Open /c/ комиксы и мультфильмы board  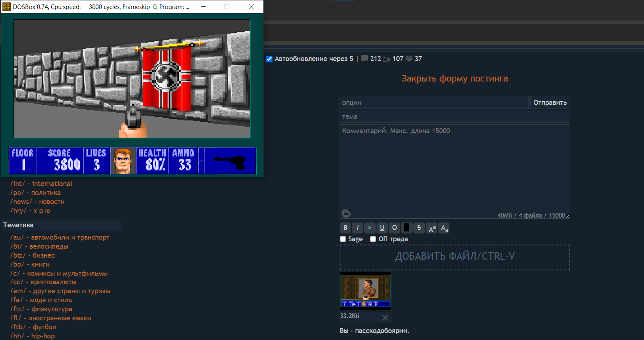[x=59, y=273]
